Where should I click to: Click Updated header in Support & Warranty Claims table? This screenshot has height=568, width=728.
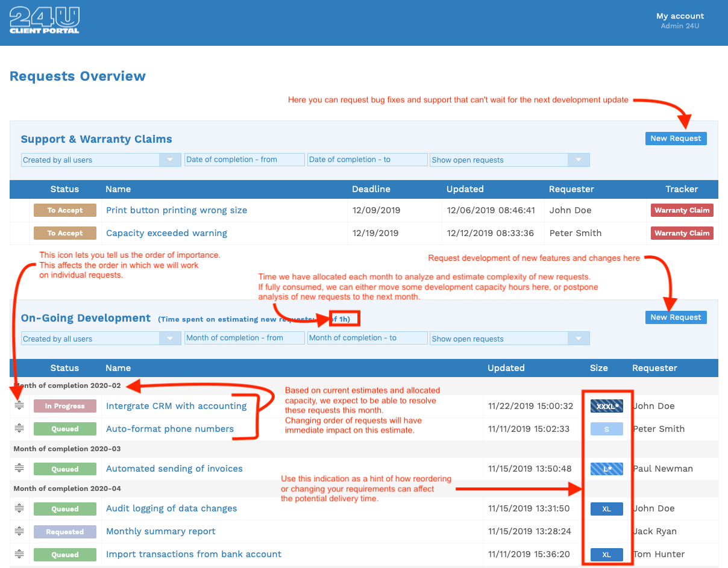pyautogui.click(x=465, y=189)
